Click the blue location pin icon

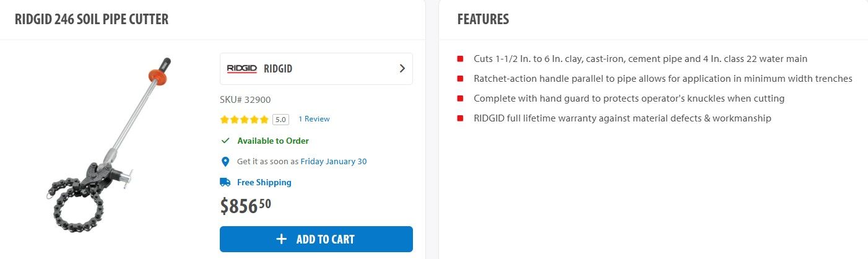coord(225,162)
